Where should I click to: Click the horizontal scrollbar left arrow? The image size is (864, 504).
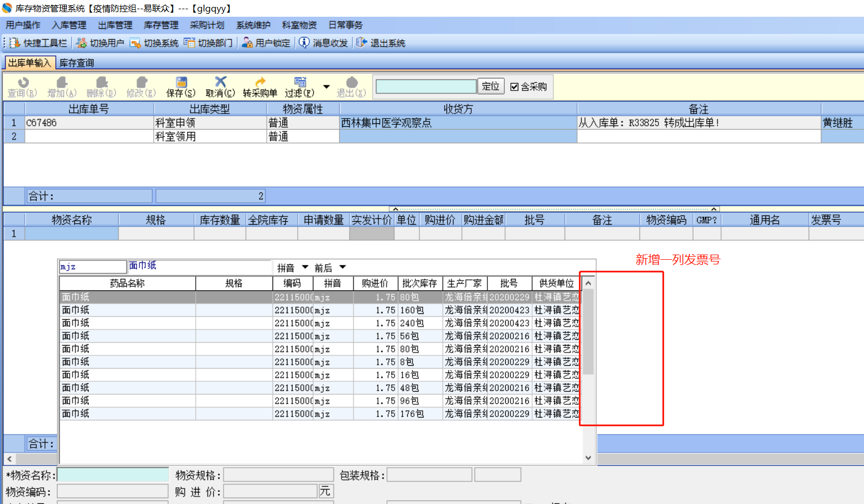pos(9,459)
